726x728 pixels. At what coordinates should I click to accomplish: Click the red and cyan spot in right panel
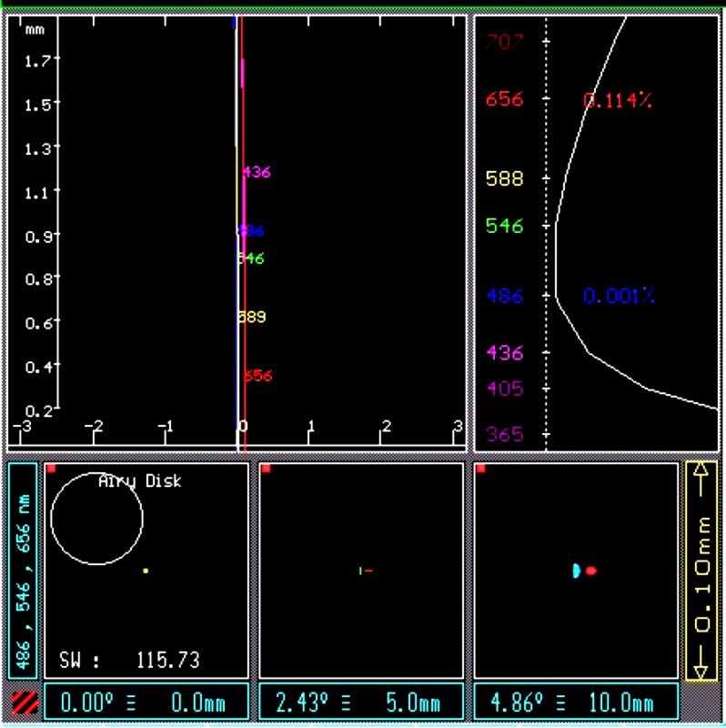[x=584, y=571]
